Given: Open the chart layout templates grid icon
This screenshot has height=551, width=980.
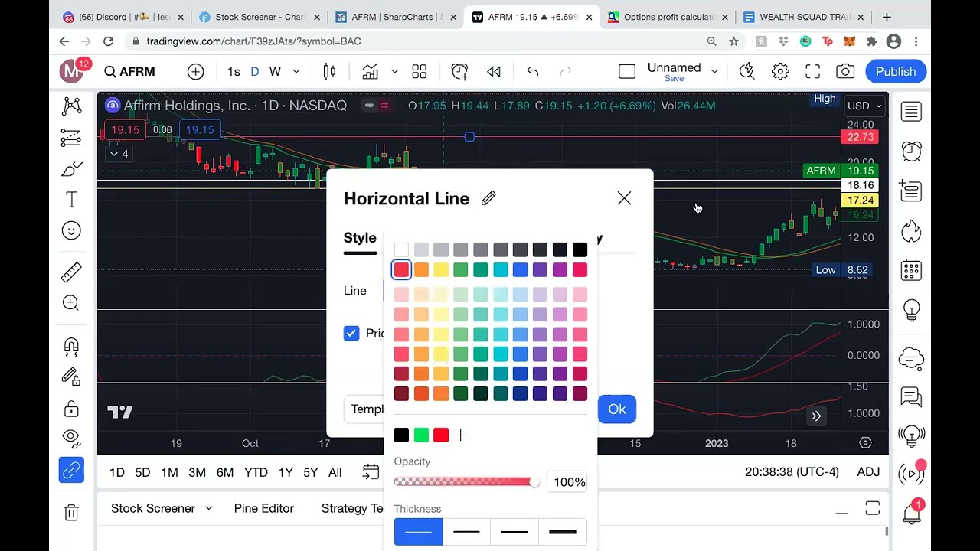Looking at the screenshot, I should 419,71.
